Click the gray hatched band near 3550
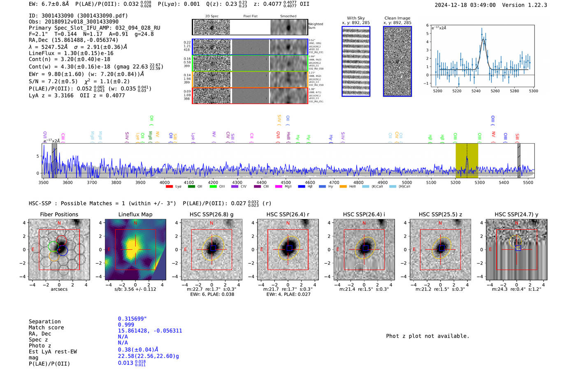This screenshot has width=576, height=392. pyautogui.click(x=54, y=161)
